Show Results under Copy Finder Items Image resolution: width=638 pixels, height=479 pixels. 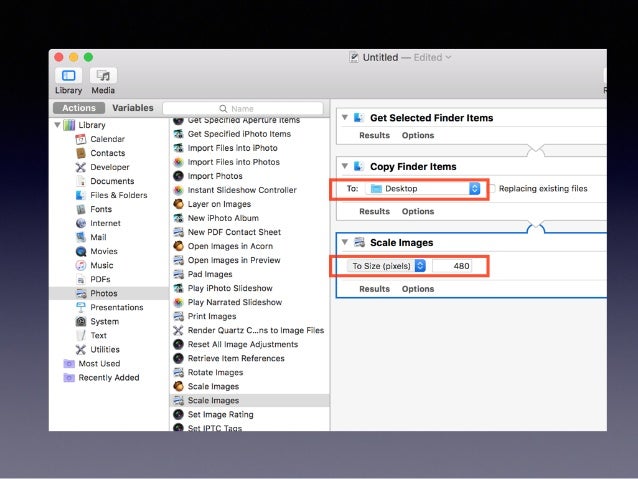pos(374,211)
